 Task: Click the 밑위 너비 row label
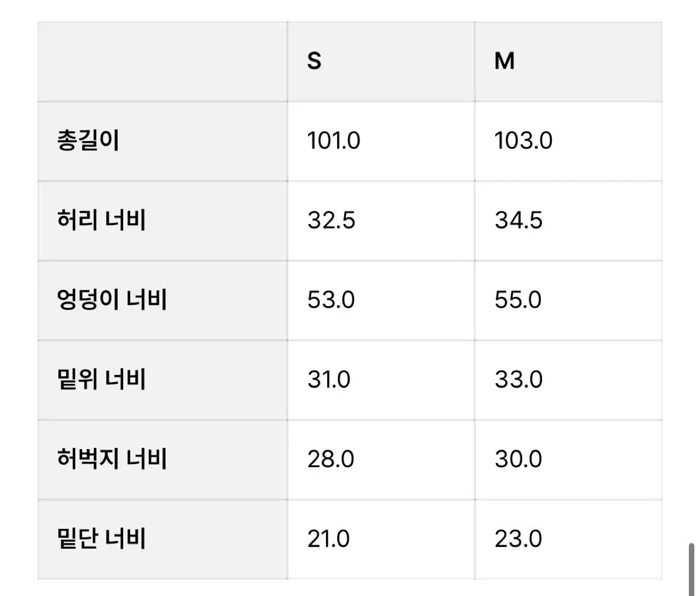point(101,380)
